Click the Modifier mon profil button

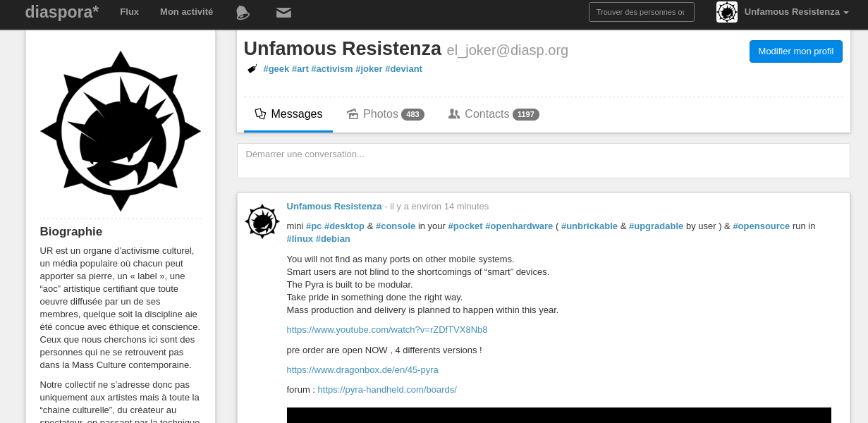pyautogui.click(x=795, y=51)
